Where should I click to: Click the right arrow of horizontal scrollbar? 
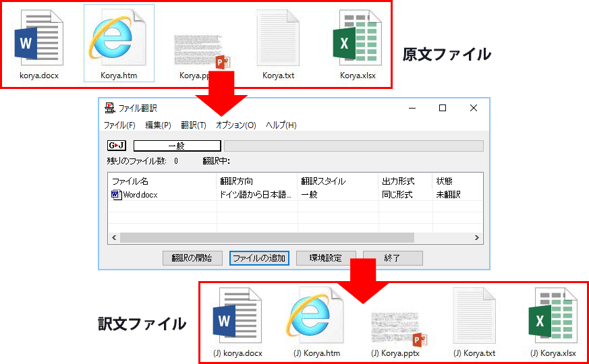(x=477, y=237)
